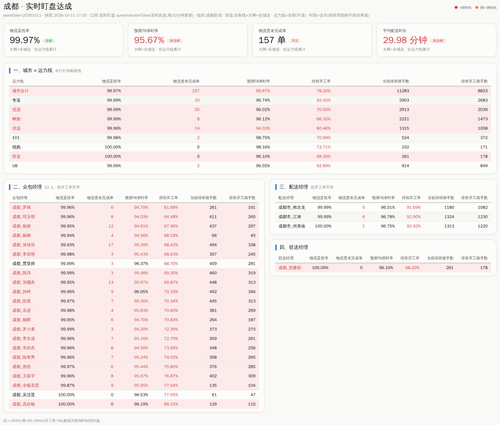Viewport: 500px width, 425px height.
Task: Click the 96.51% cell in 配送经理 table
Action: pos(388,207)
